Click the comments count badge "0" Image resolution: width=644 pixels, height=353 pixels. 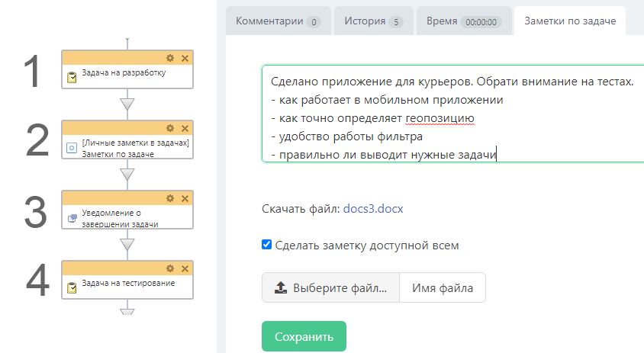[x=314, y=22]
